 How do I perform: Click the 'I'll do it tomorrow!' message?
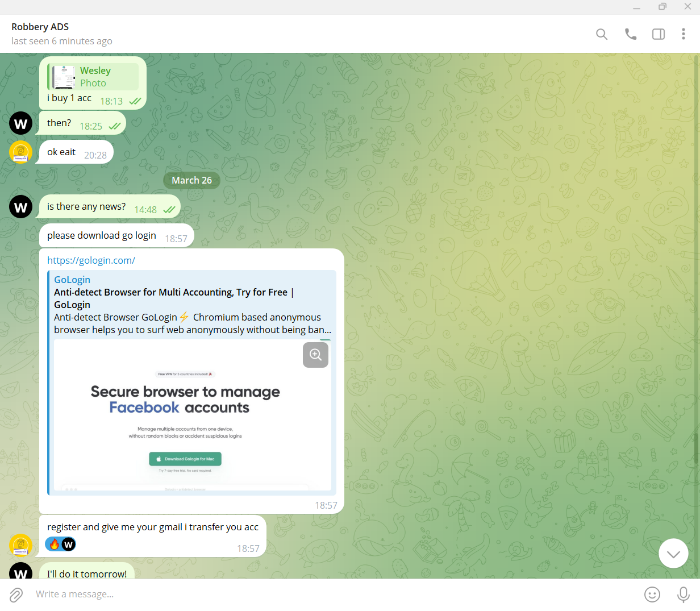pyautogui.click(x=87, y=571)
